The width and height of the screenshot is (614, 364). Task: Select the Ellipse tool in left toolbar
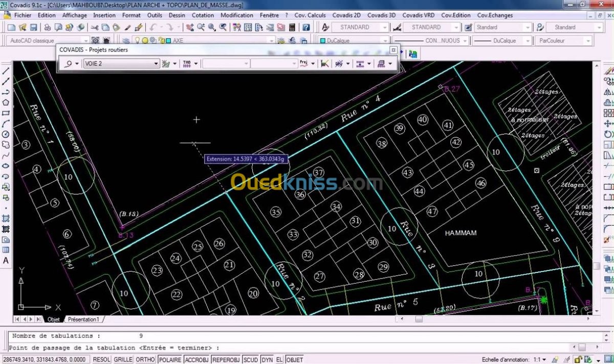point(6,166)
